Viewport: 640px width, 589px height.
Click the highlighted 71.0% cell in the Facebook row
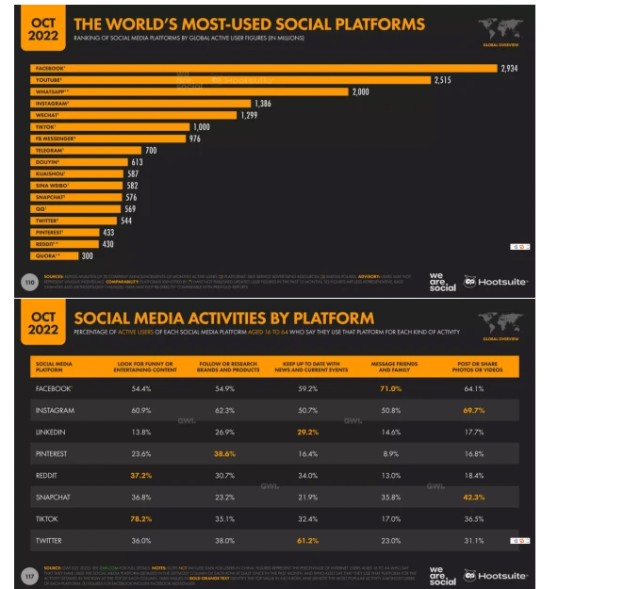391,389
